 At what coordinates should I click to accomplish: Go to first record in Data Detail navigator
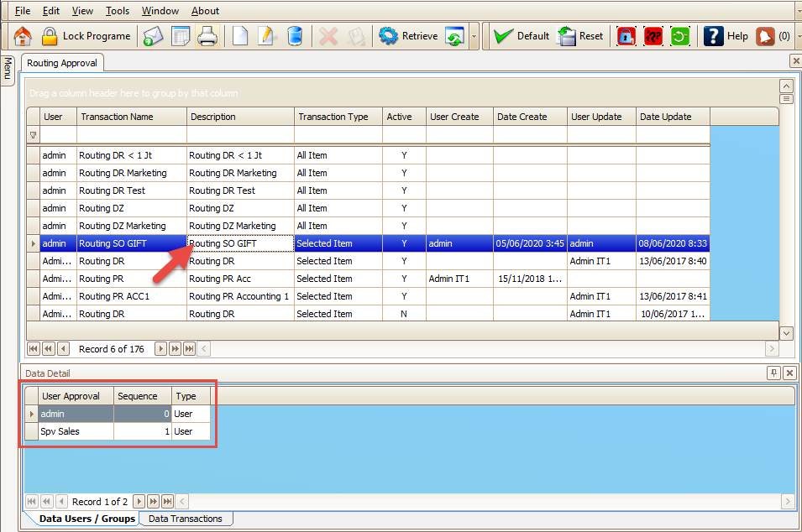click(x=32, y=502)
